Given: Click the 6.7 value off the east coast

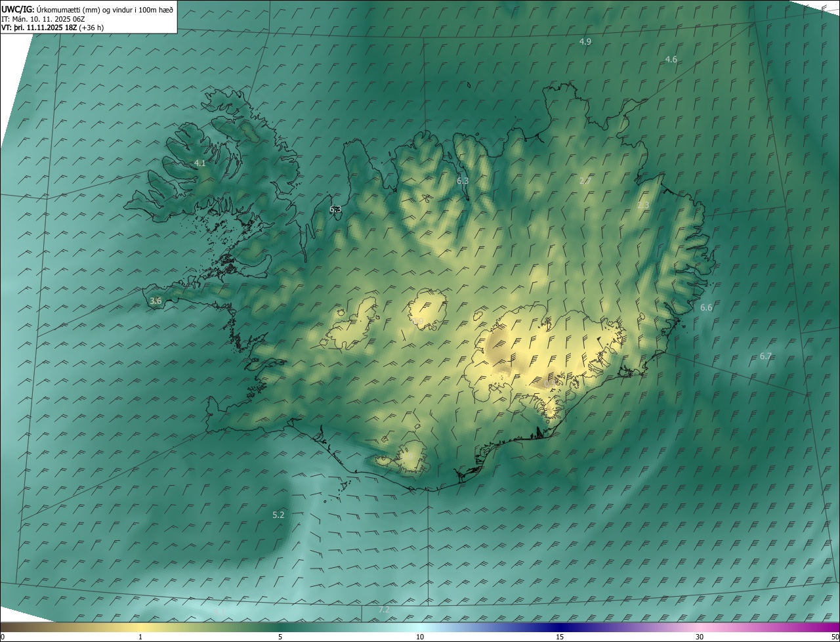Looking at the screenshot, I should point(766,356).
